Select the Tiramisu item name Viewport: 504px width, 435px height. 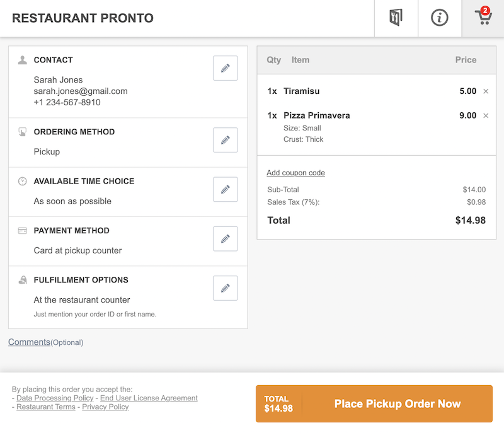click(302, 91)
